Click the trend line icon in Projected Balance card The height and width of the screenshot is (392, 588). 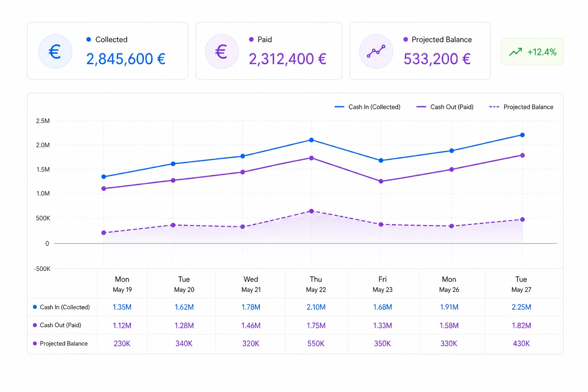[x=376, y=52]
